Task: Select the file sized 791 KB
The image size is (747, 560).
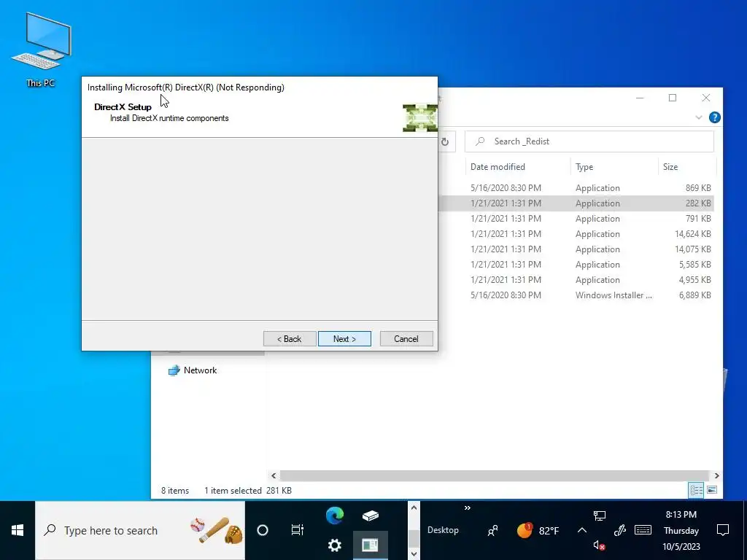Action: (x=576, y=219)
